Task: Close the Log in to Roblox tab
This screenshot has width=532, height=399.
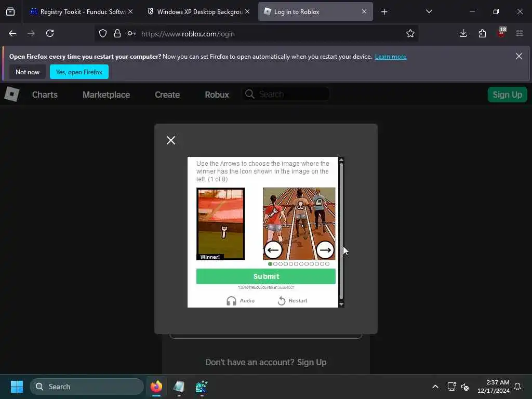Action: pos(364,11)
